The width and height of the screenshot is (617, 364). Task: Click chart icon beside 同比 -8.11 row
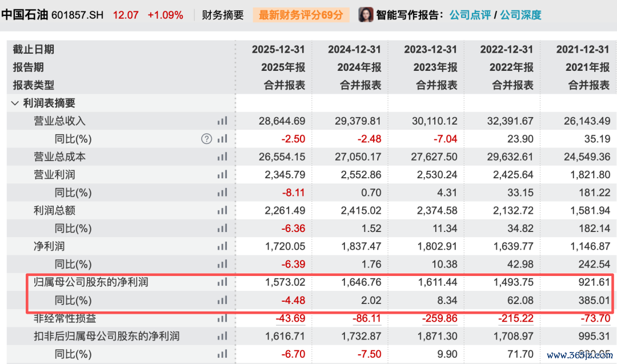point(222,193)
